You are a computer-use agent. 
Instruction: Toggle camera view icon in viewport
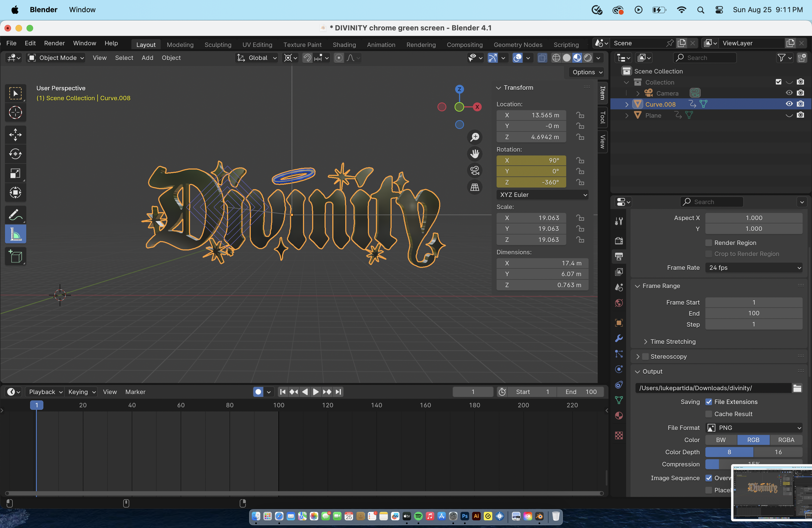475,170
